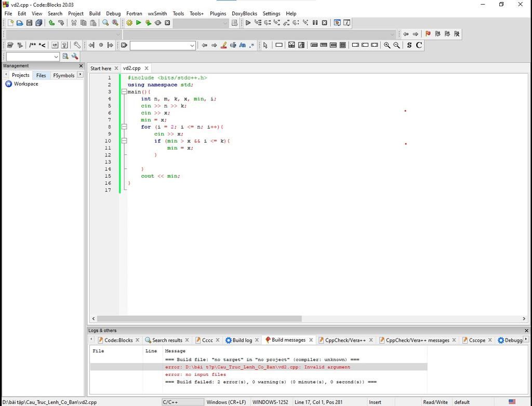The width and height of the screenshot is (532, 406).
Task: Save the file with the floppy disk icon
Action: click(x=29, y=23)
